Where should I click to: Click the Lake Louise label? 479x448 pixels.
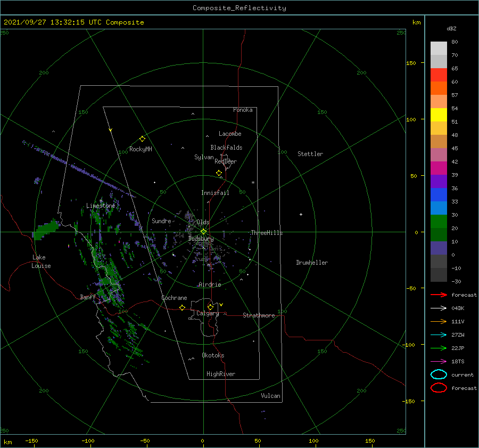point(41,262)
